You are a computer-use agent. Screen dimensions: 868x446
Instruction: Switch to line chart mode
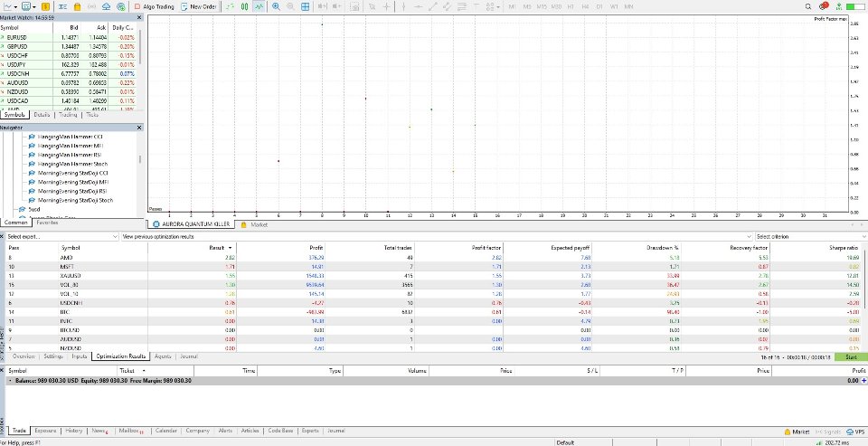(x=259, y=6)
